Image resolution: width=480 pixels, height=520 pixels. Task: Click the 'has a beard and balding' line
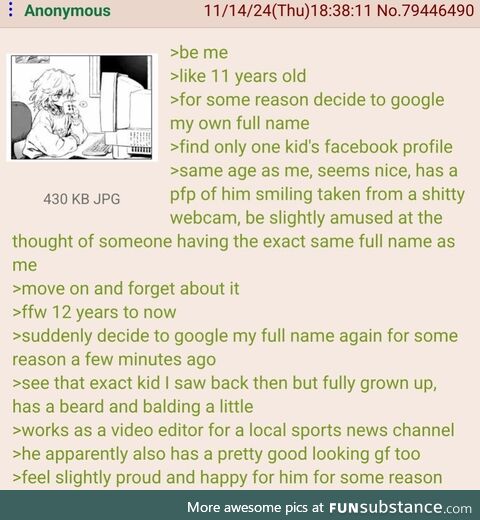pyautogui.click(x=133, y=407)
